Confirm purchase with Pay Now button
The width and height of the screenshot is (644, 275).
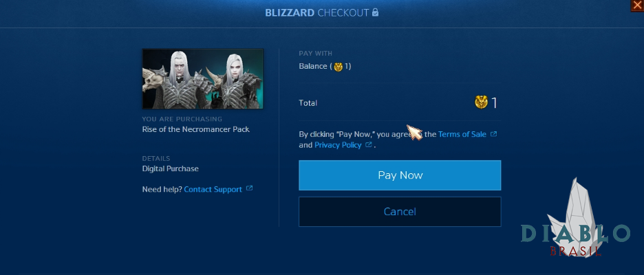(x=400, y=175)
